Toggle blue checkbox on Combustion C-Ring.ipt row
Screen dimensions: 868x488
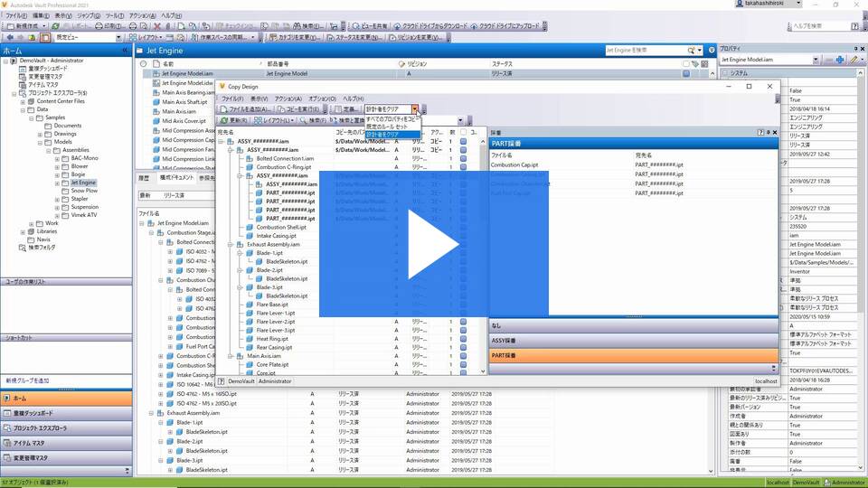pos(463,166)
